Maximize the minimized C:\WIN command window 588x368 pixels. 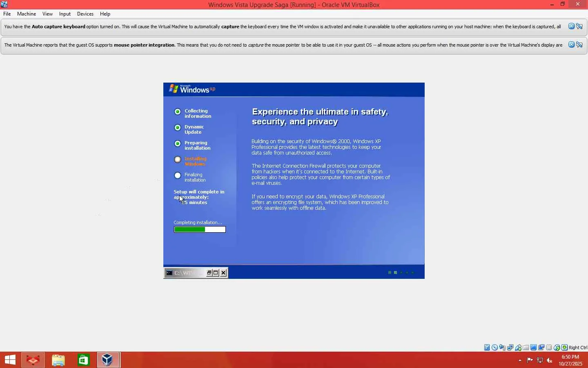(216, 273)
